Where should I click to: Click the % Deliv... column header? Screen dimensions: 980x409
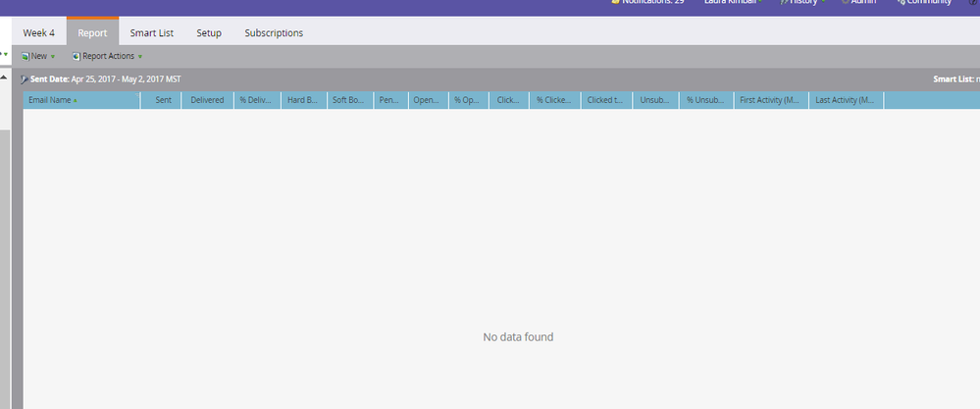[257, 100]
